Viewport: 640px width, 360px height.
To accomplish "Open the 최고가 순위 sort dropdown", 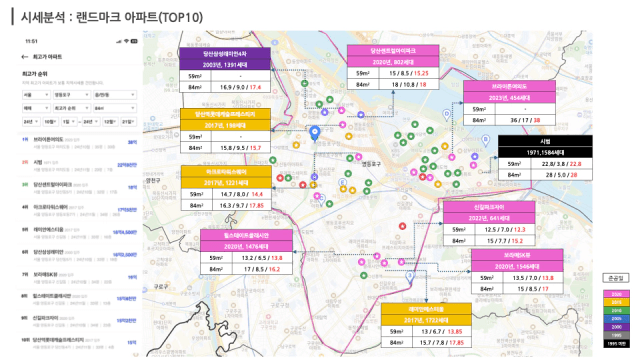I will [72, 108].
